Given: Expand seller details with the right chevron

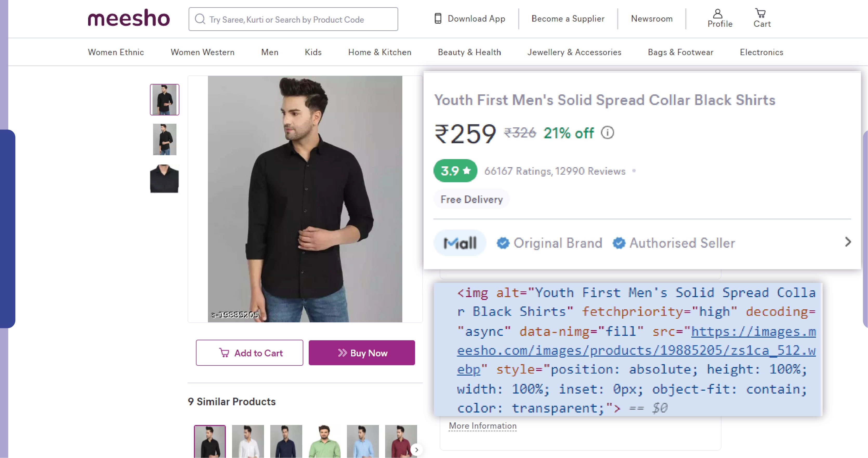Looking at the screenshot, I should click(x=848, y=242).
